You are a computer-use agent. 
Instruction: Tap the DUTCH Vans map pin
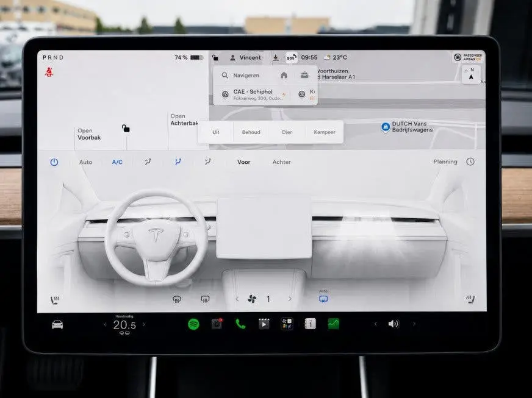pyautogui.click(x=386, y=127)
